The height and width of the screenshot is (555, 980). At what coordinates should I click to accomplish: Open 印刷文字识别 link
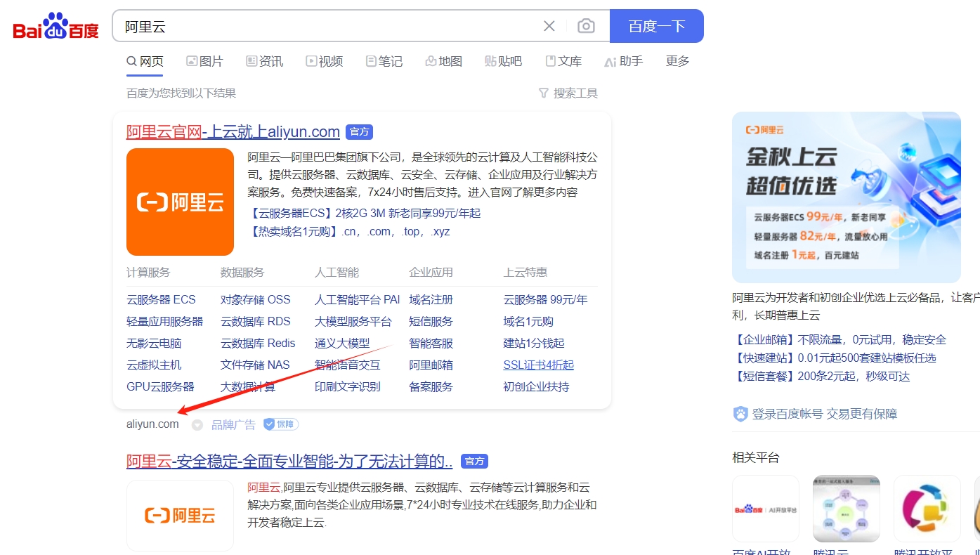click(347, 386)
